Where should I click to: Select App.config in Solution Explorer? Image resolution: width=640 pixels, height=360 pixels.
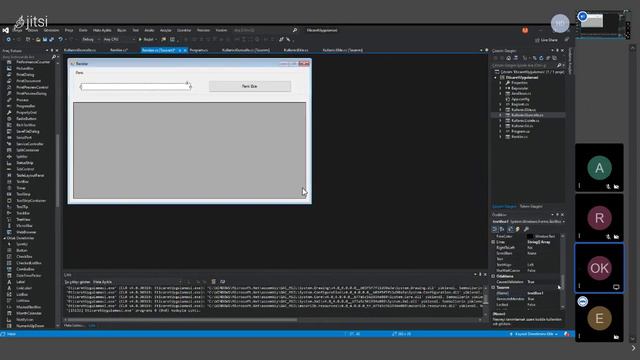[520, 99]
